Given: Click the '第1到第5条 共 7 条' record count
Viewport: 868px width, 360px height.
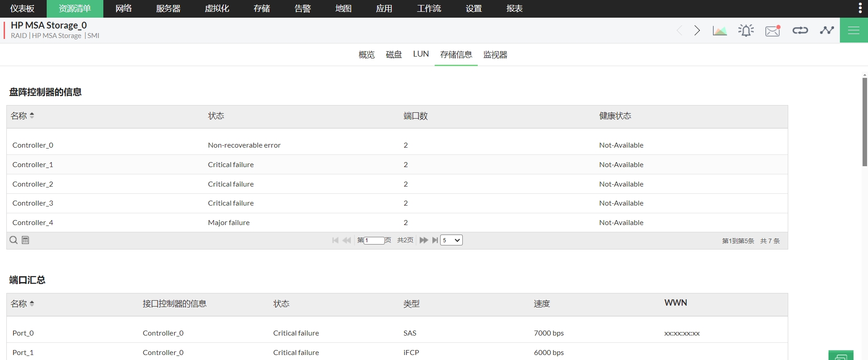Looking at the screenshot, I should [x=751, y=241].
